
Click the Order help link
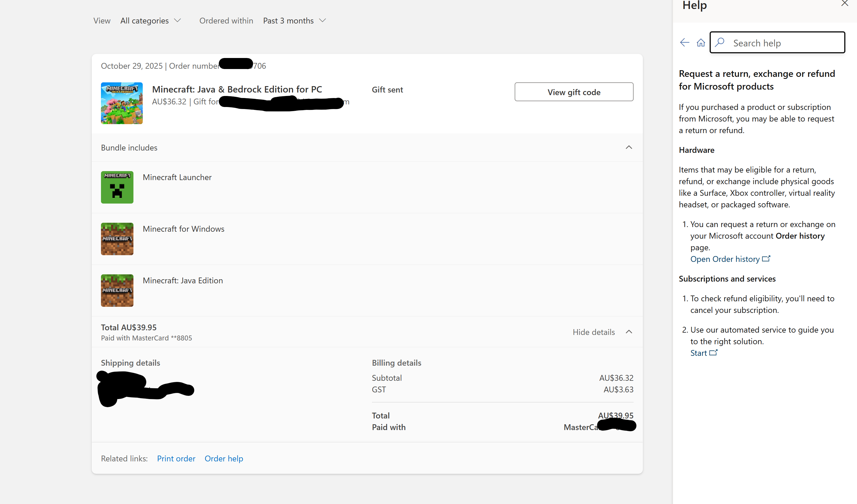[x=223, y=458]
